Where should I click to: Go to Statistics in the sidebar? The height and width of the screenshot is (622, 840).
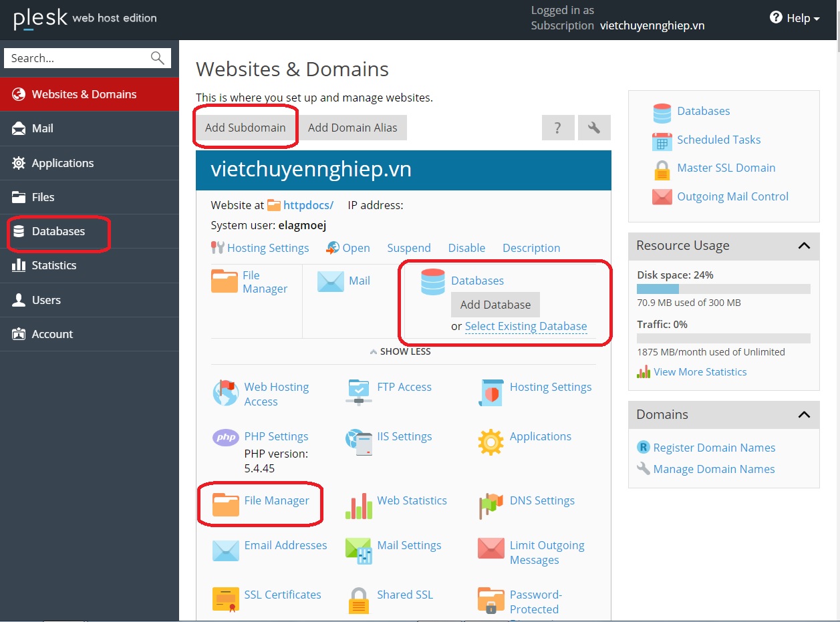pyautogui.click(x=53, y=265)
